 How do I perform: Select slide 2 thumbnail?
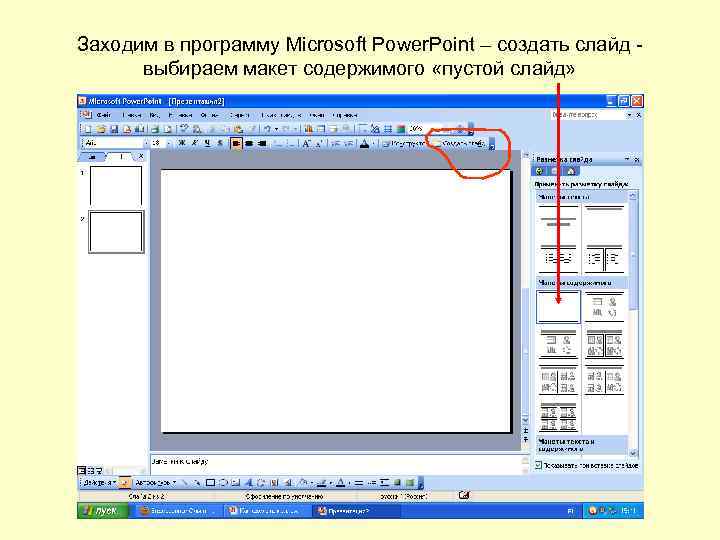coord(116,232)
